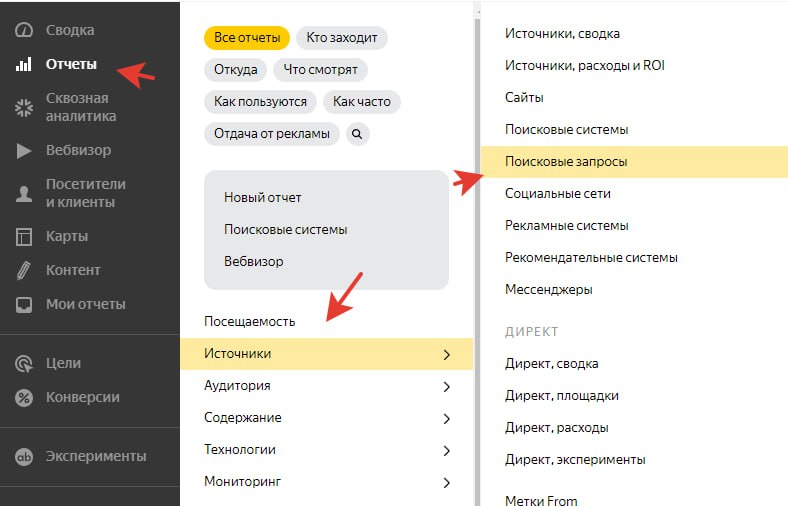Open Сводка in sidebar
This screenshot has height=506, width=788.
tap(70, 30)
